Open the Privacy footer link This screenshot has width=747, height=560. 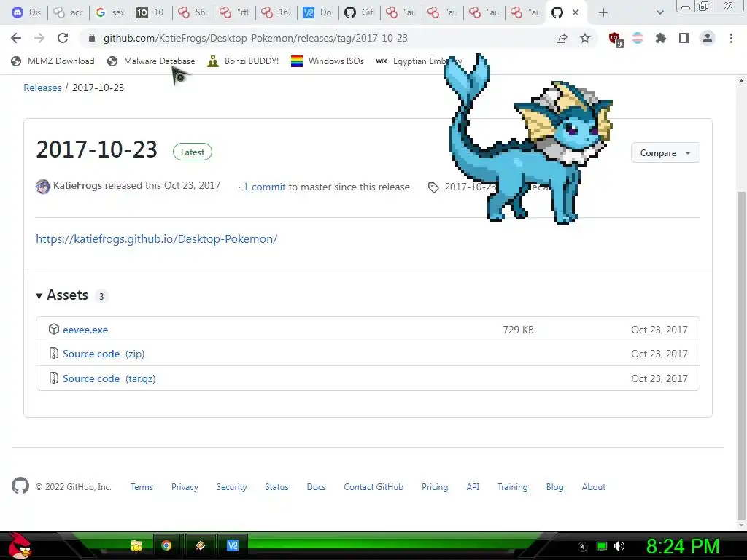click(x=185, y=486)
